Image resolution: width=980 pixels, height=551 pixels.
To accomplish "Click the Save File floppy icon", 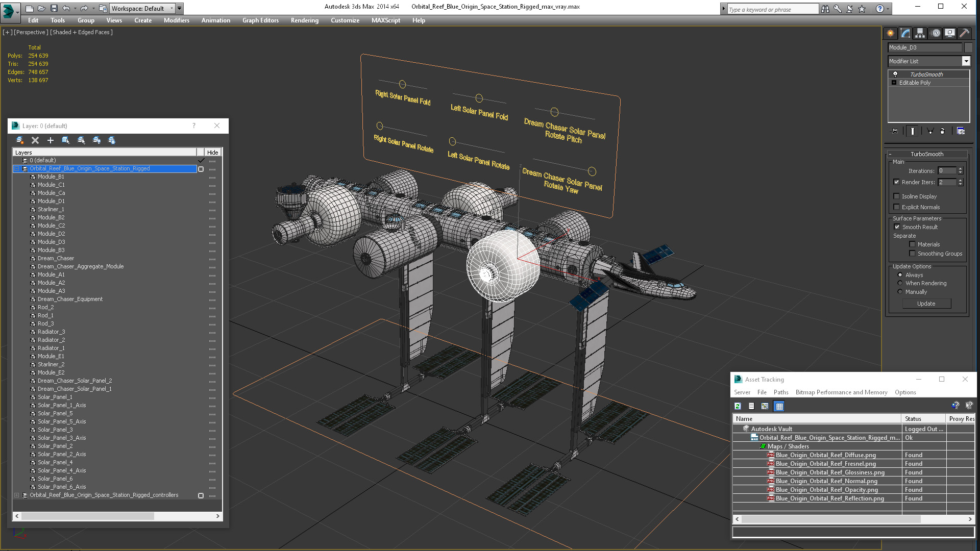I will 54,8.
